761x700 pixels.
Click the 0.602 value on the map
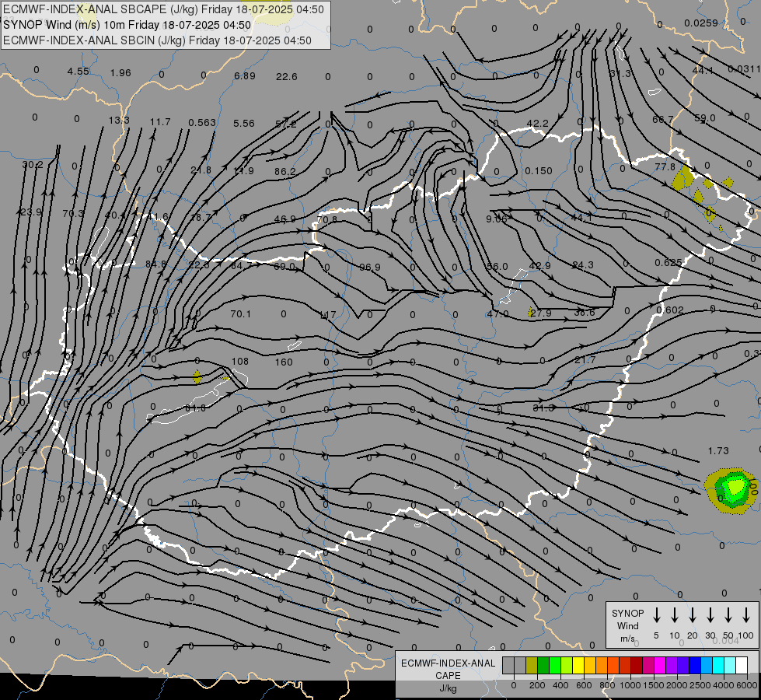click(x=670, y=310)
